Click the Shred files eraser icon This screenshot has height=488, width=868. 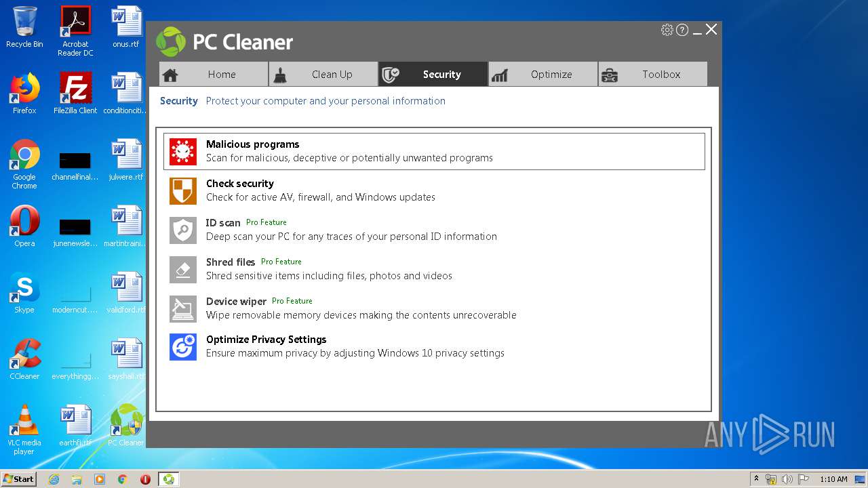pos(183,269)
